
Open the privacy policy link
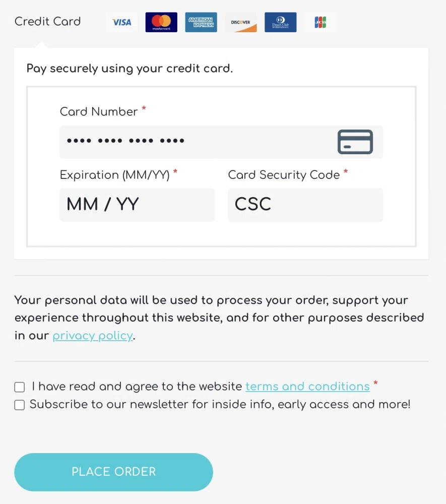93,336
